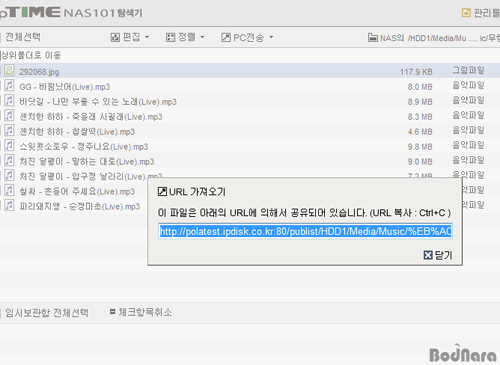Click the 정렬 sort icon in toolbar
This screenshot has height=365, width=500.
[x=170, y=37]
